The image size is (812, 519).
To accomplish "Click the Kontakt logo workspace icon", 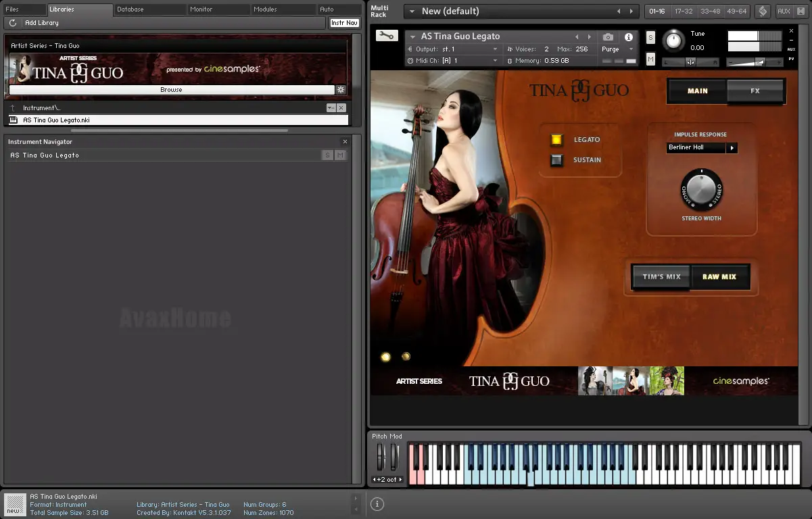I will pyautogui.click(x=763, y=11).
